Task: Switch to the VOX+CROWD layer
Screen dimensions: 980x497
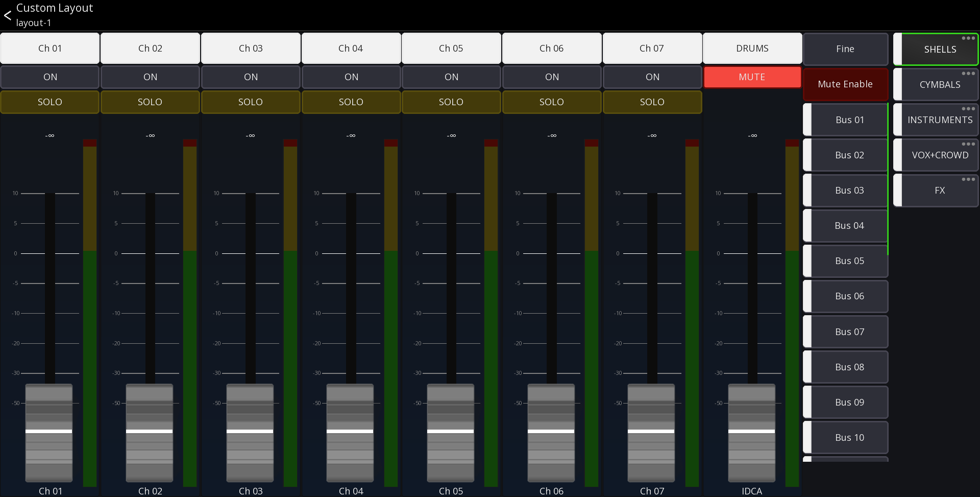Action: pyautogui.click(x=936, y=155)
